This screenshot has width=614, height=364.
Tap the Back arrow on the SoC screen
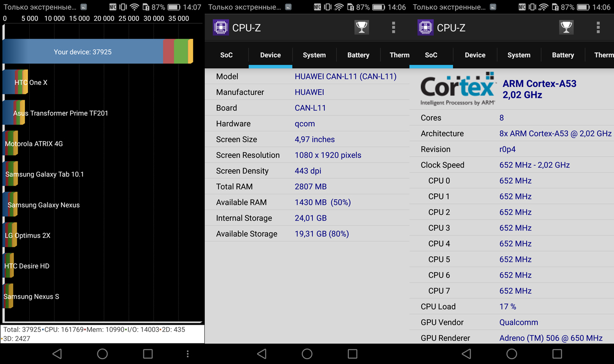(x=466, y=354)
